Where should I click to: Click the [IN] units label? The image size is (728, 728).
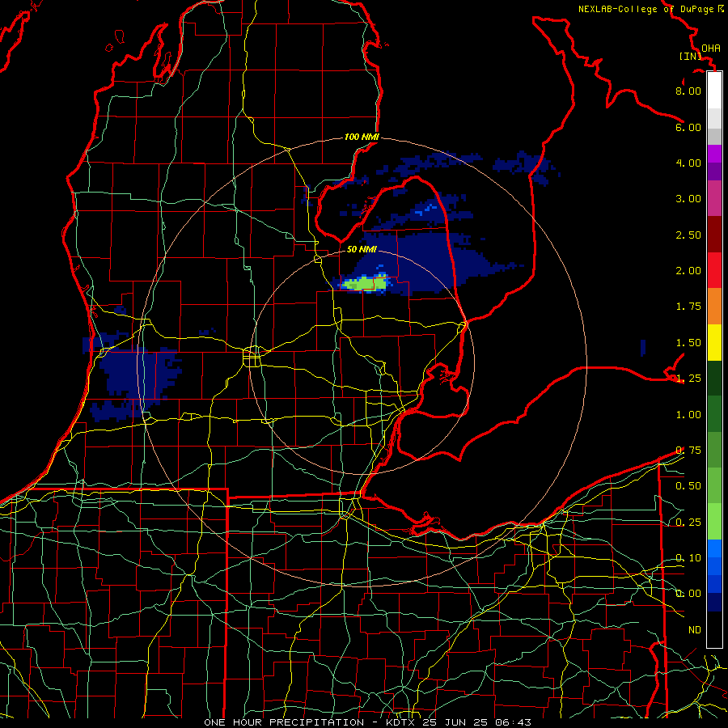pyautogui.click(x=690, y=56)
